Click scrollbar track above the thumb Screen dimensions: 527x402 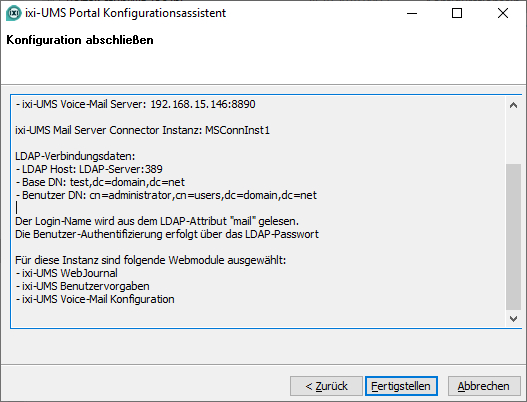click(x=513, y=138)
